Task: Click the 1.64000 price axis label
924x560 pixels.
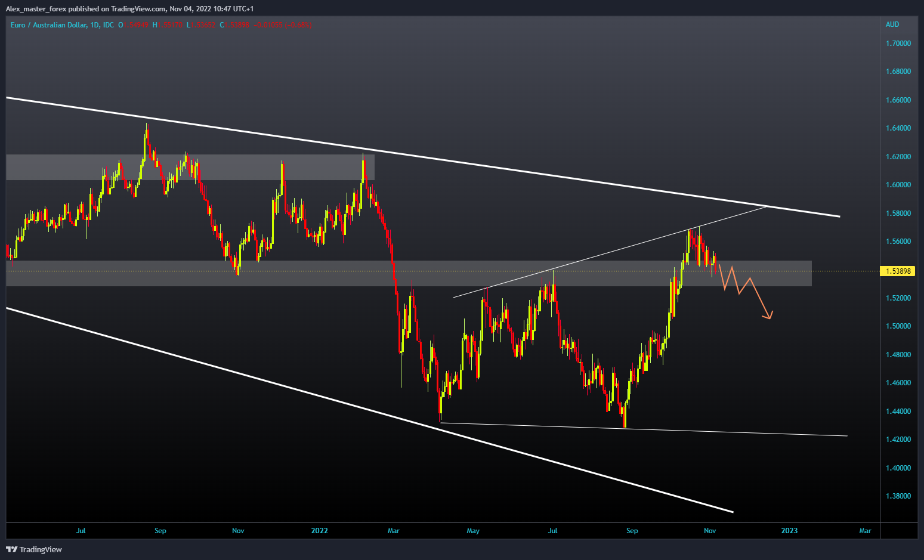Action: 898,128
